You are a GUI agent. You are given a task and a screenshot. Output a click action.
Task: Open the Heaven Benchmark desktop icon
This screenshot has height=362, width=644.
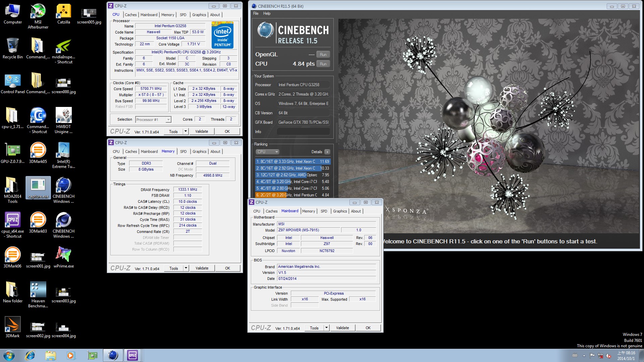pyautogui.click(x=38, y=295)
